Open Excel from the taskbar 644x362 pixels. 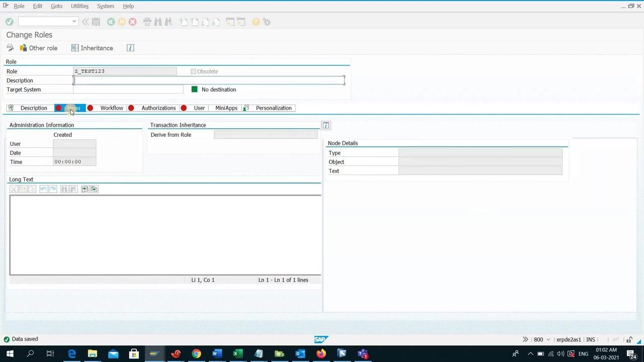point(237,354)
